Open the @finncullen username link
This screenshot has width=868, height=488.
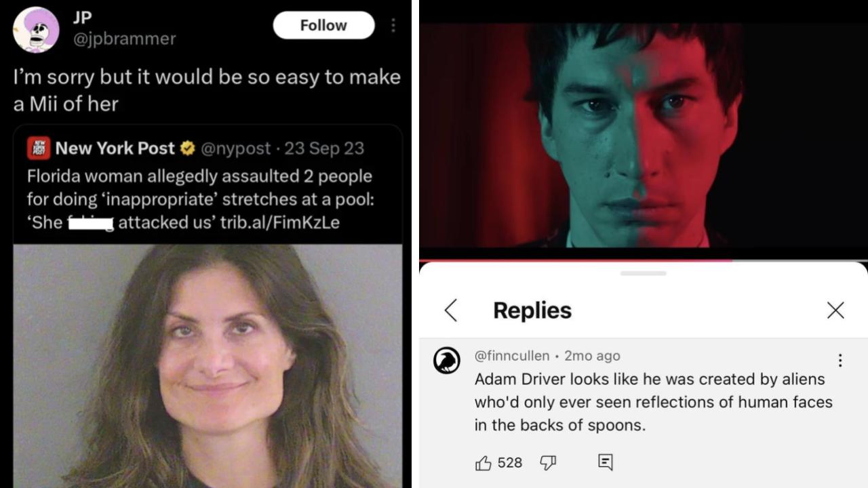click(512, 356)
